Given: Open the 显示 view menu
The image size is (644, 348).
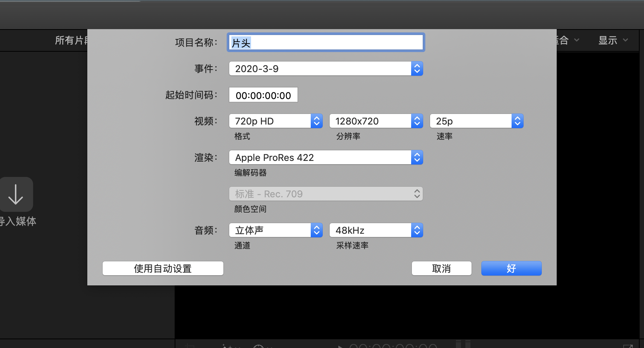Looking at the screenshot, I should 613,40.
